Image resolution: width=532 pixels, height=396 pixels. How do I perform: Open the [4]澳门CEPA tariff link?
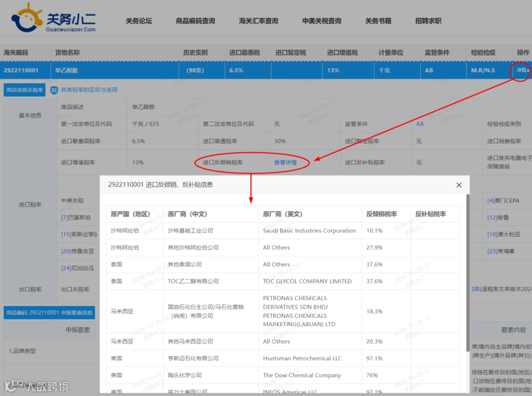coord(503,201)
